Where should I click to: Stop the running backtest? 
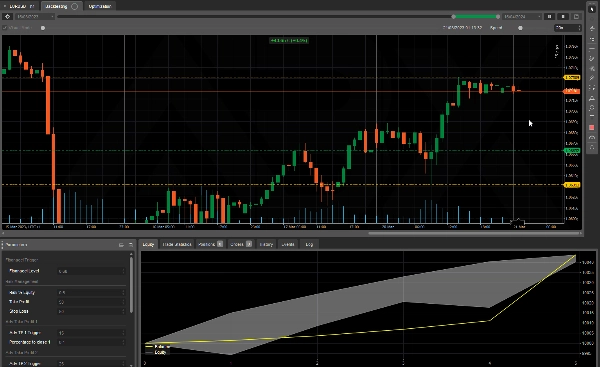pyautogui.click(x=563, y=16)
